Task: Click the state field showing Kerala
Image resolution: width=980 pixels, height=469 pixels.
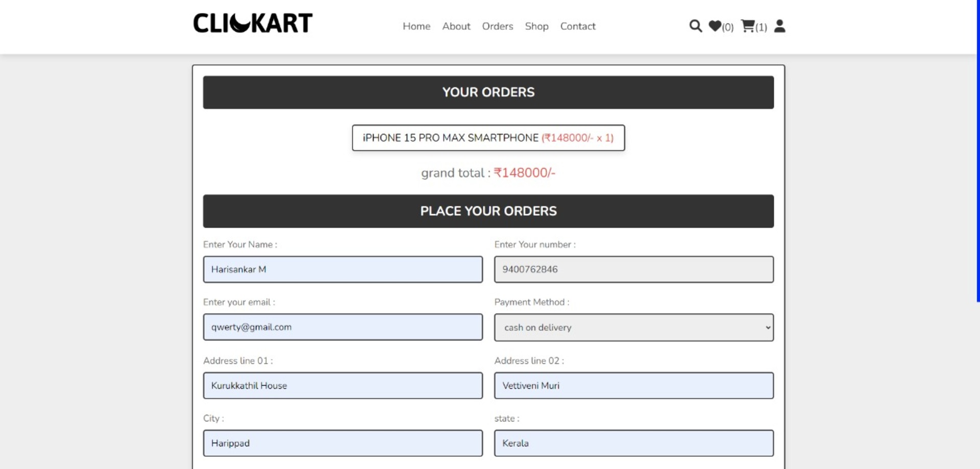Action: pyautogui.click(x=634, y=443)
